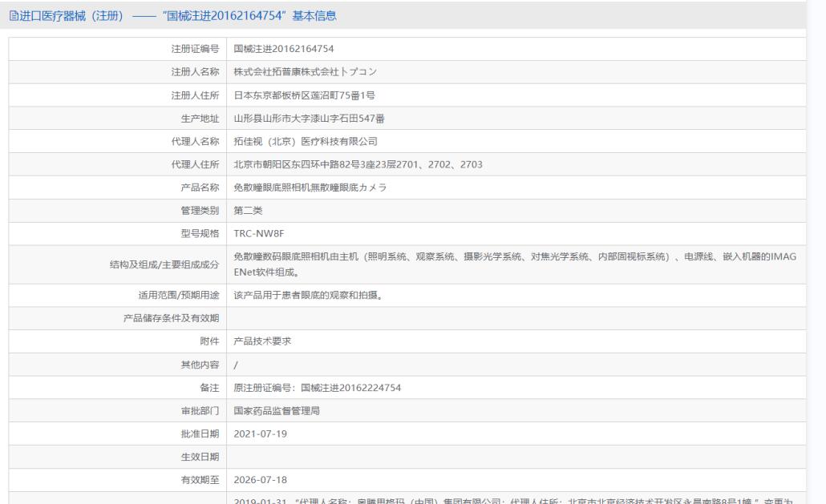Click the 型号规格 label

200,234
